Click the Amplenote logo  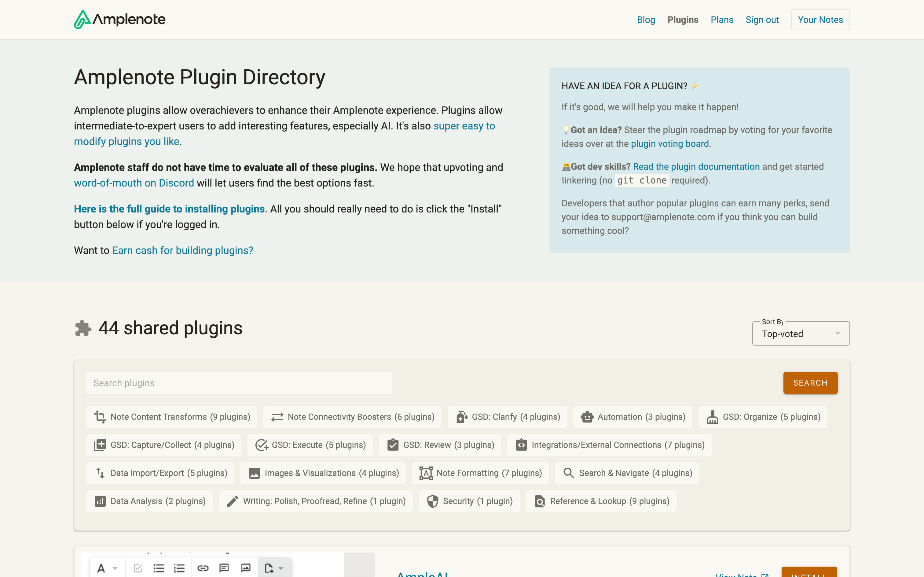(x=119, y=20)
